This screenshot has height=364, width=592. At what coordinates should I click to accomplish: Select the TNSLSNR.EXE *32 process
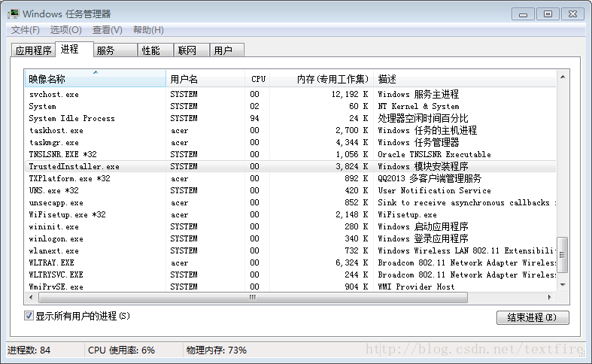(x=62, y=154)
